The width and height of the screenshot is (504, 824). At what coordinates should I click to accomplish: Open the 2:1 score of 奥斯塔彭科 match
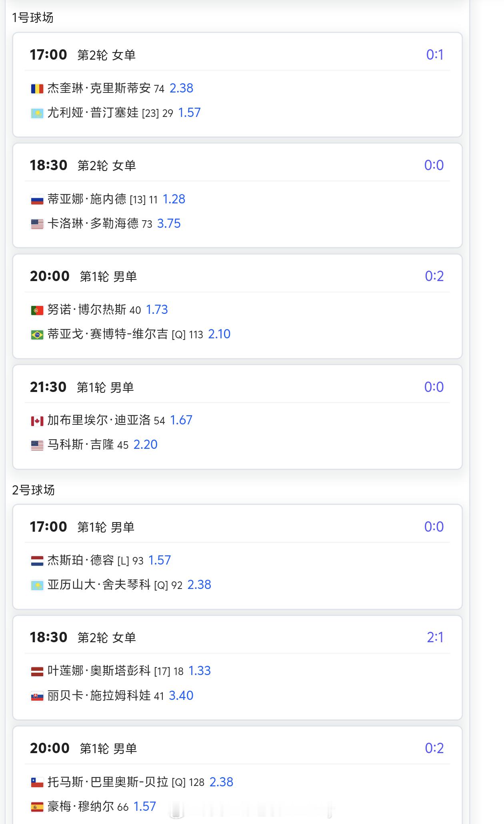435,637
